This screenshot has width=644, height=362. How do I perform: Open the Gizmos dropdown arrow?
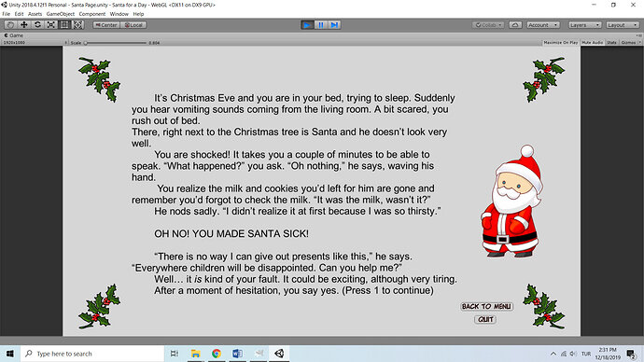click(640, 43)
